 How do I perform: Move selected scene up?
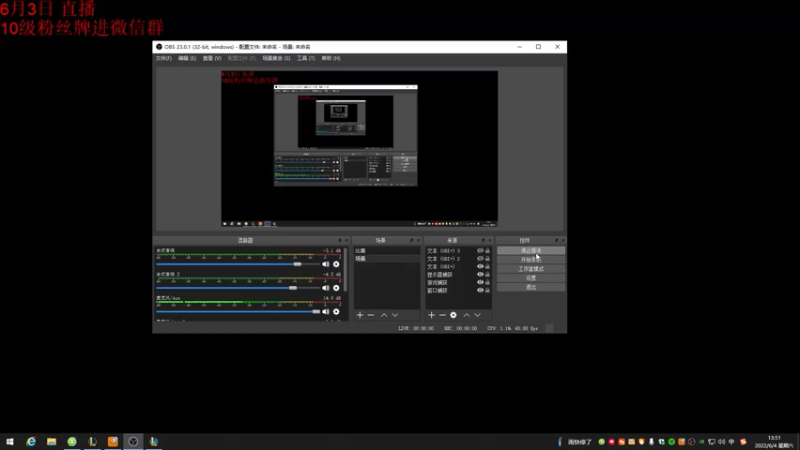[384, 315]
